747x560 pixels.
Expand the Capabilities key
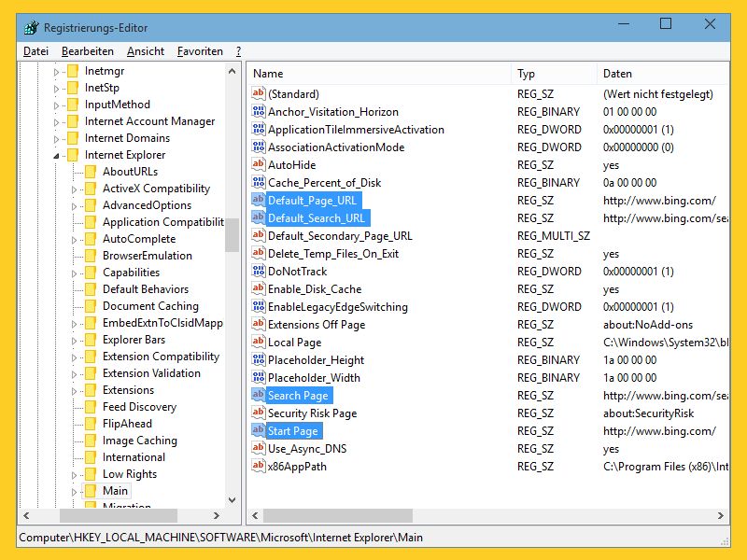click(74, 273)
